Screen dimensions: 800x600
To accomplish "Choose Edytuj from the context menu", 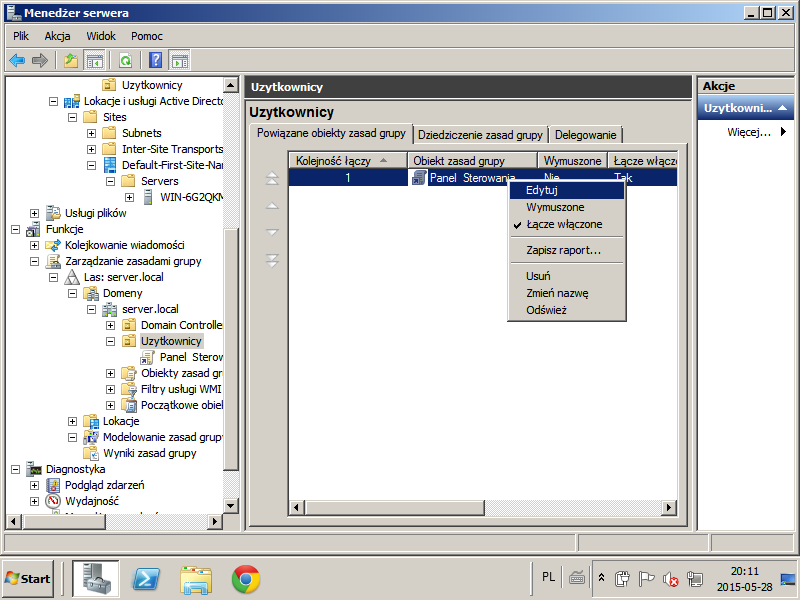I will click(x=566, y=190).
